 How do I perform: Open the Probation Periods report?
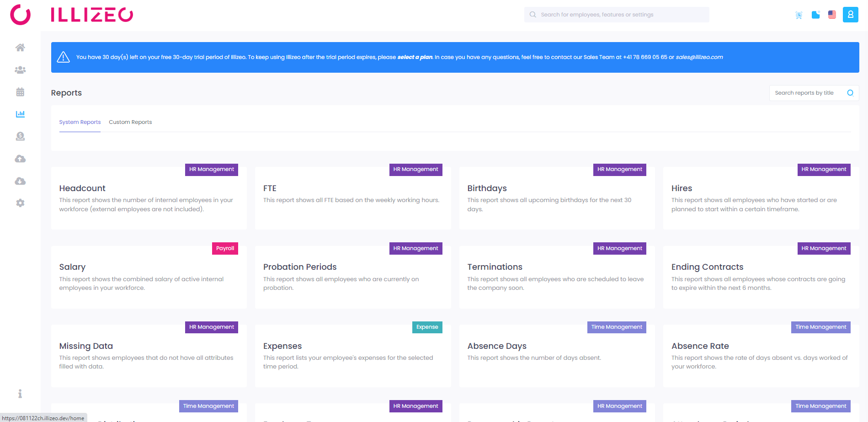point(353,277)
